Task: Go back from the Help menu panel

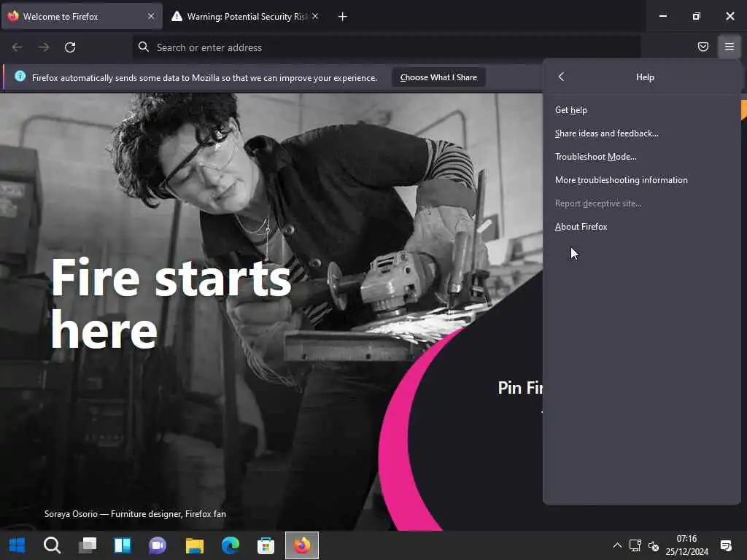Action: (x=561, y=77)
